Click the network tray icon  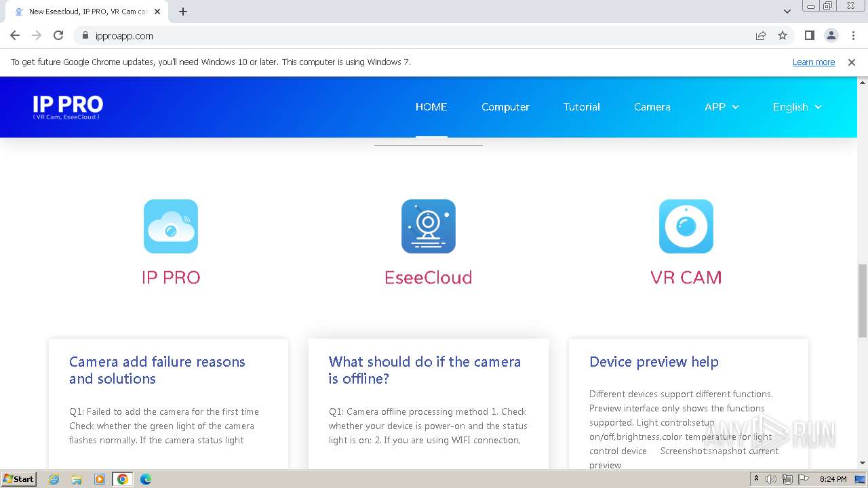click(x=787, y=479)
